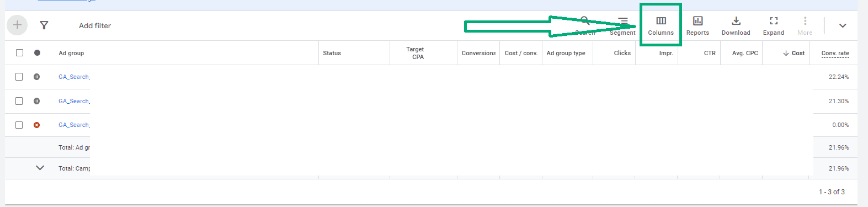Image resolution: width=868 pixels, height=207 pixels.
Task: Click the second row paused status icon
Action: point(37,101)
